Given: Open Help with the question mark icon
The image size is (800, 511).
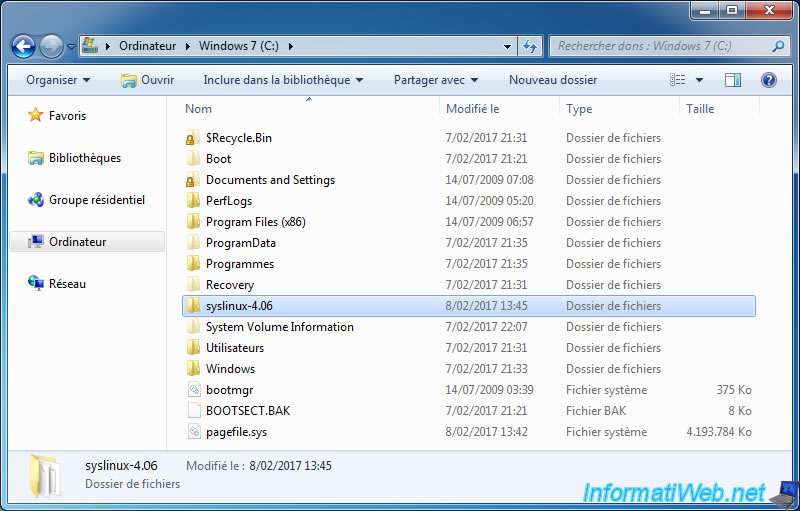Looking at the screenshot, I should coord(768,80).
